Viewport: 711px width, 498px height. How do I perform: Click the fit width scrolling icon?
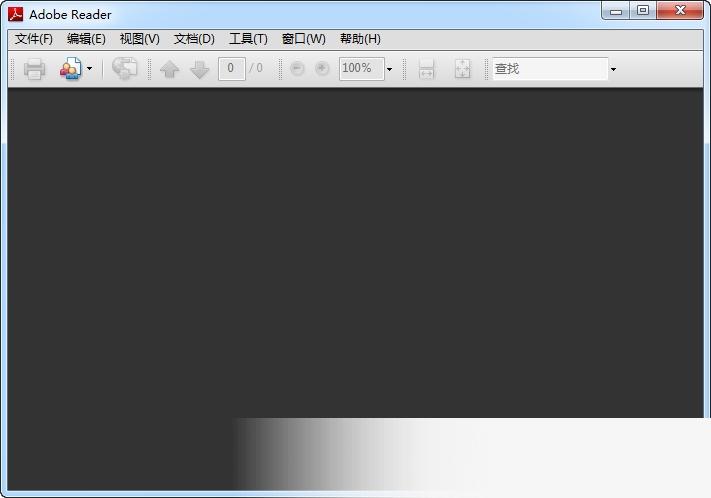coord(426,69)
